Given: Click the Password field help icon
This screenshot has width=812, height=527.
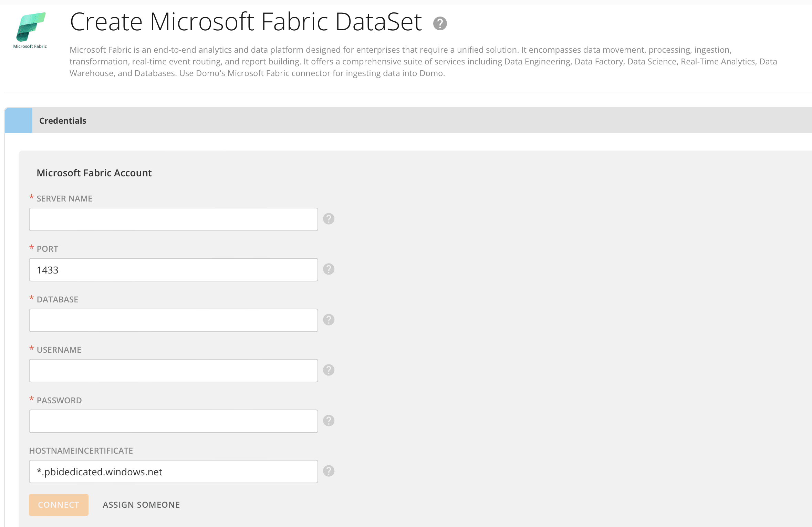Looking at the screenshot, I should coord(329,421).
